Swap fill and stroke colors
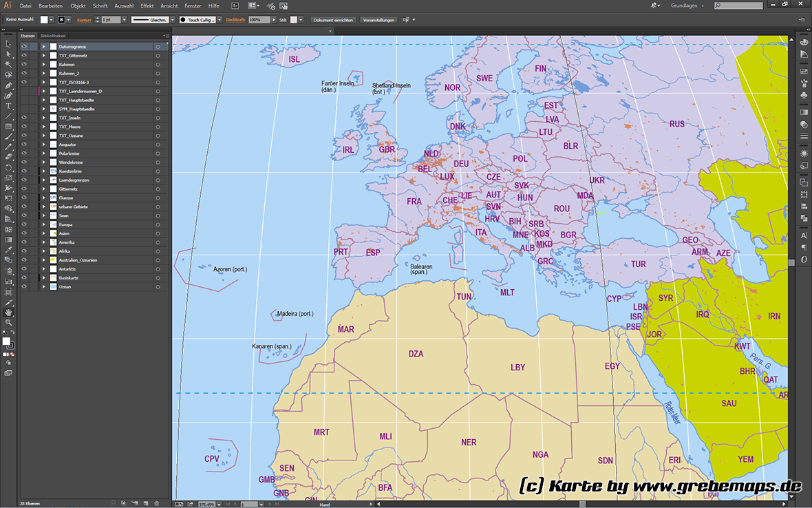Screen dimensions: 812x508 [x=12, y=332]
